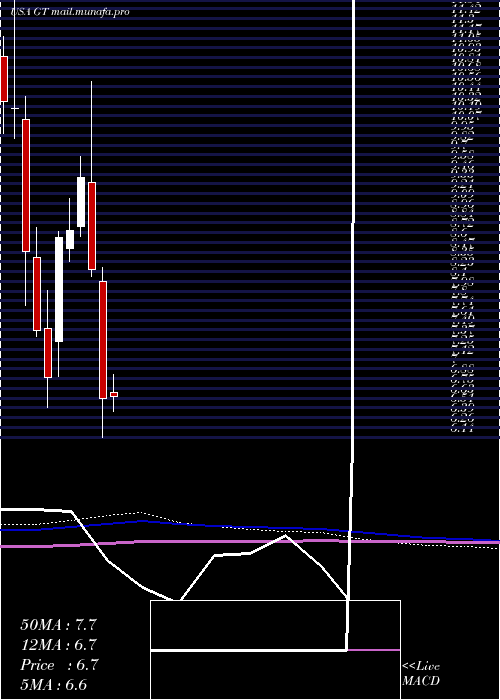The height and width of the screenshot is (700, 500).
Task: Click the tiny last red candlestick
Action: click(x=114, y=394)
